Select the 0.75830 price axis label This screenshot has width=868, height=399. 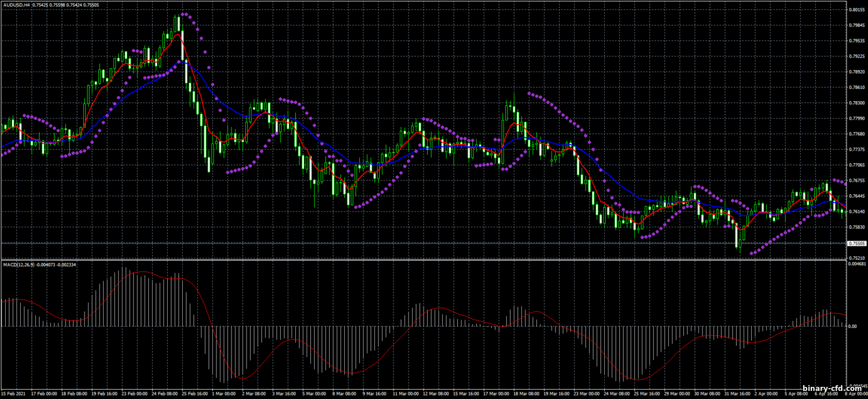(x=857, y=227)
